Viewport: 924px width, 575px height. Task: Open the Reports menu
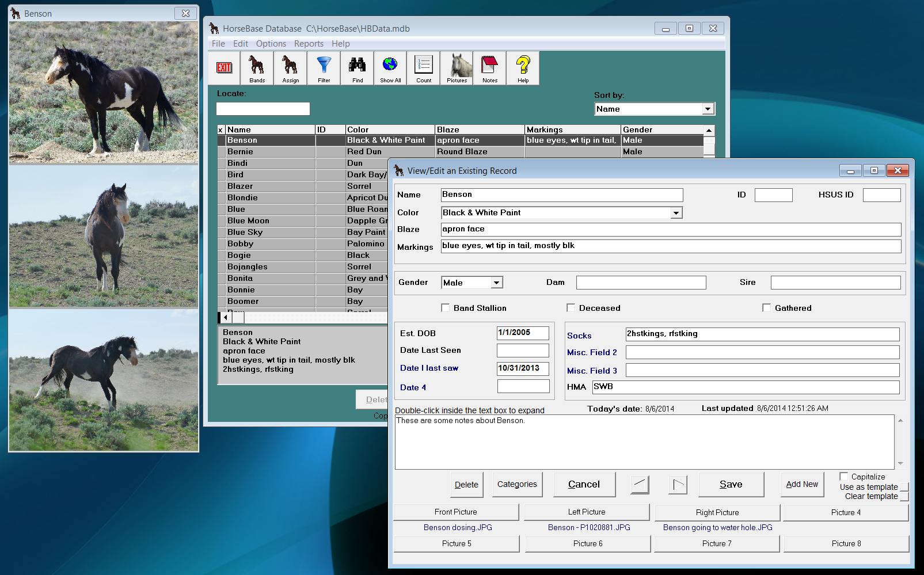pos(309,44)
